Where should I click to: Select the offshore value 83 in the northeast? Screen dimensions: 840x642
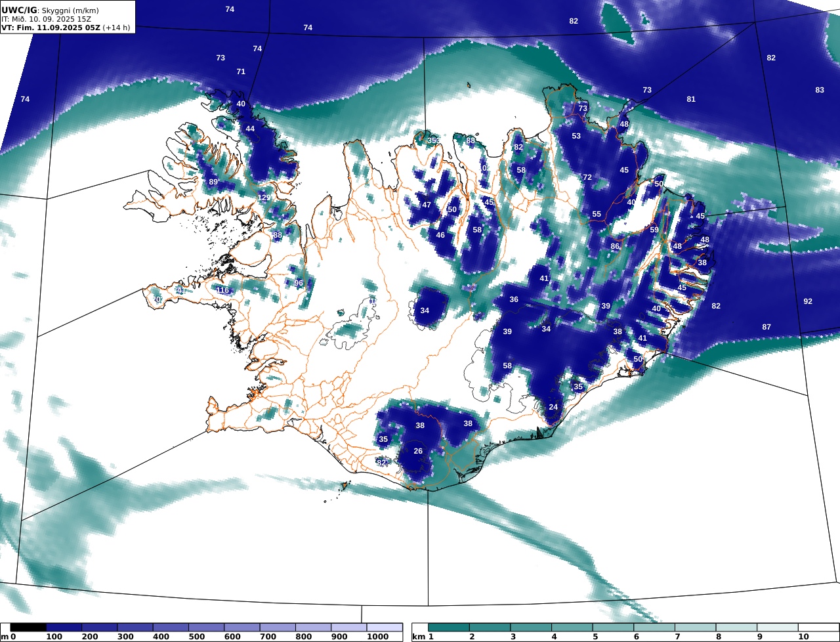point(820,90)
